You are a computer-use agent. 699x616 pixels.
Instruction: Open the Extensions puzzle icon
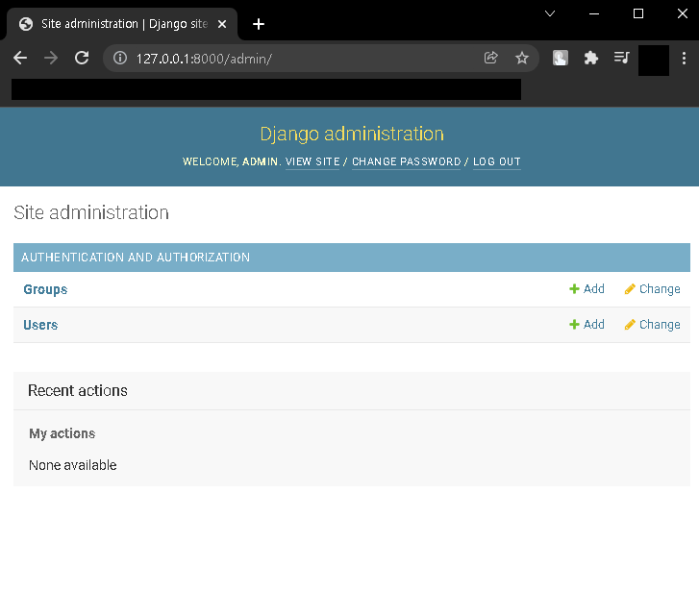[590, 58]
